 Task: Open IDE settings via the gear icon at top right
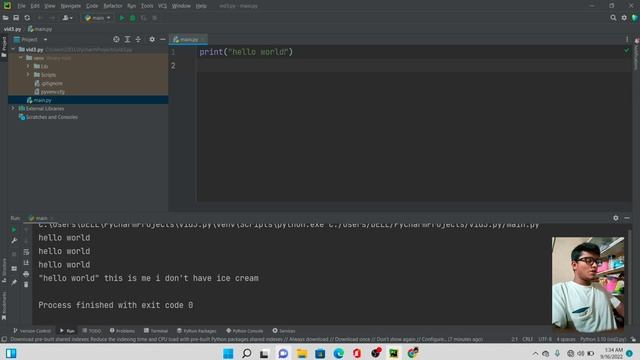pos(624,18)
